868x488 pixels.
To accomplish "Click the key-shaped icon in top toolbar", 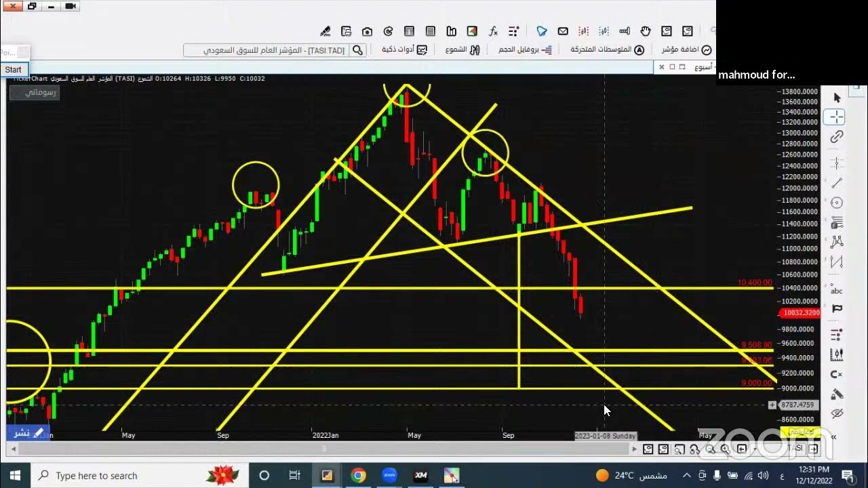I will pyautogui.click(x=625, y=31).
